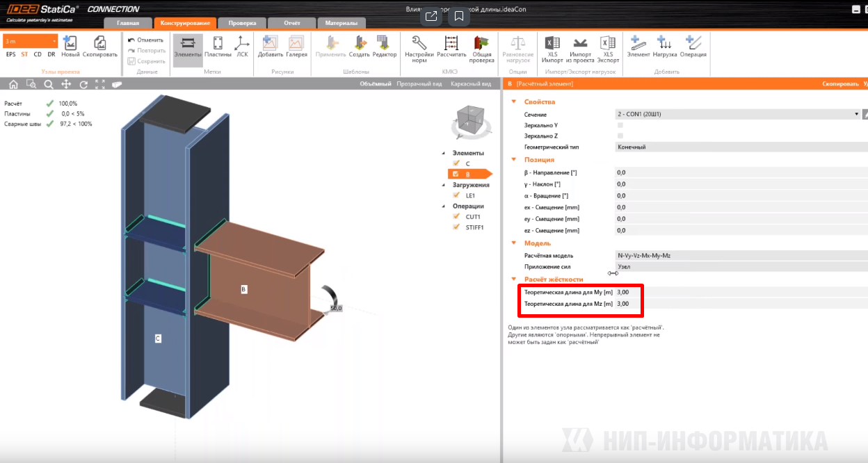The height and width of the screenshot is (463, 868).
Task: Click the Рассчитать (calculate) icon
Action: pos(451,47)
